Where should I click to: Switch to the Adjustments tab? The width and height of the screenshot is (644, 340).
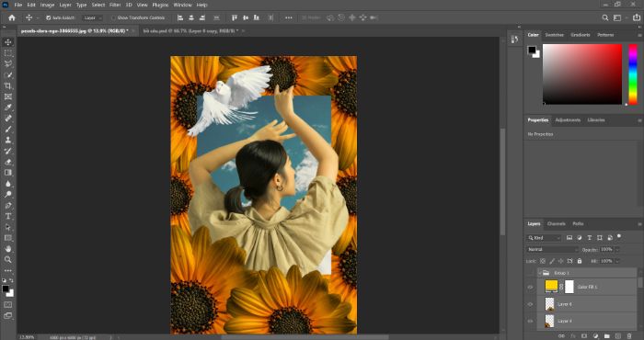[x=568, y=120]
